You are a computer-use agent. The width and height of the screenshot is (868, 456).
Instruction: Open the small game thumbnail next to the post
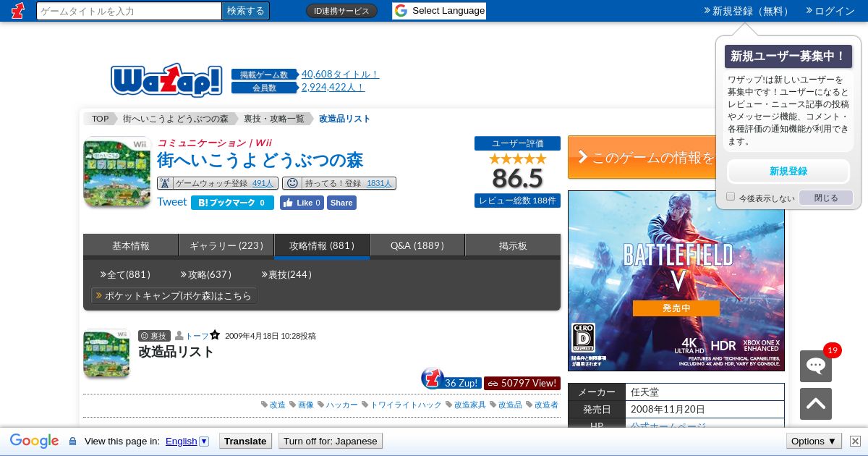click(x=106, y=352)
